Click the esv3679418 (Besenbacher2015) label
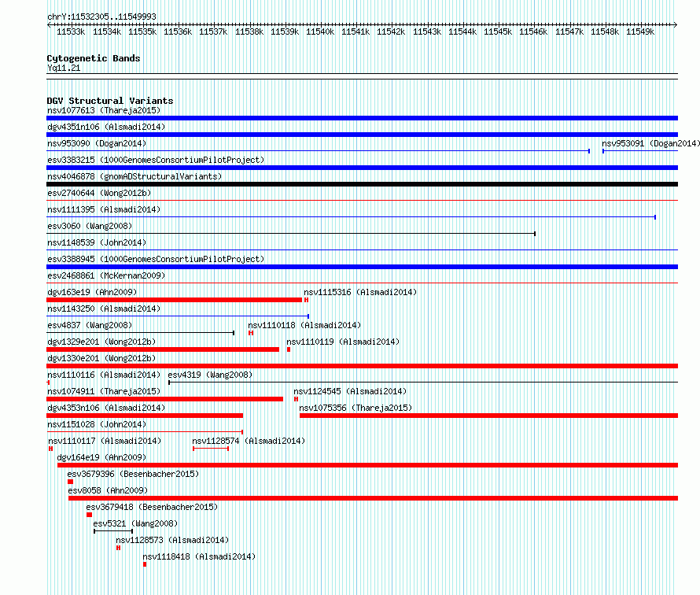 click(152, 507)
